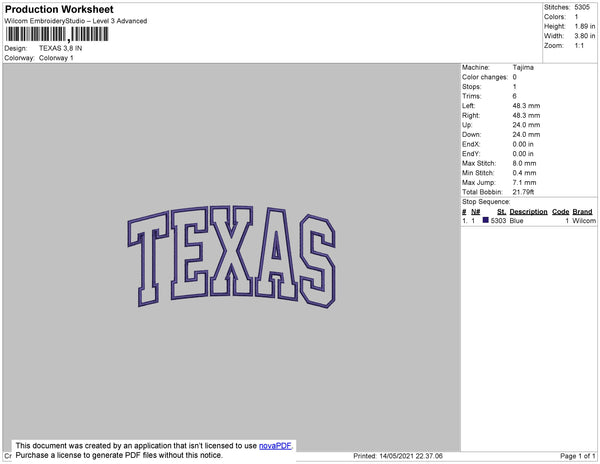The height and width of the screenshot is (464, 600).
Task: Select the 'Purchase a license' notice line
Action: [119, 455]
